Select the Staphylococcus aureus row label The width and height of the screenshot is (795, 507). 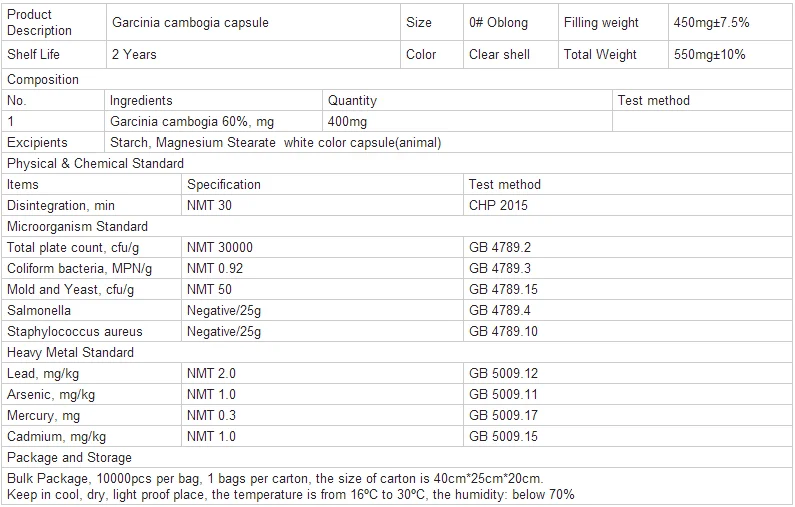(75, 332)
